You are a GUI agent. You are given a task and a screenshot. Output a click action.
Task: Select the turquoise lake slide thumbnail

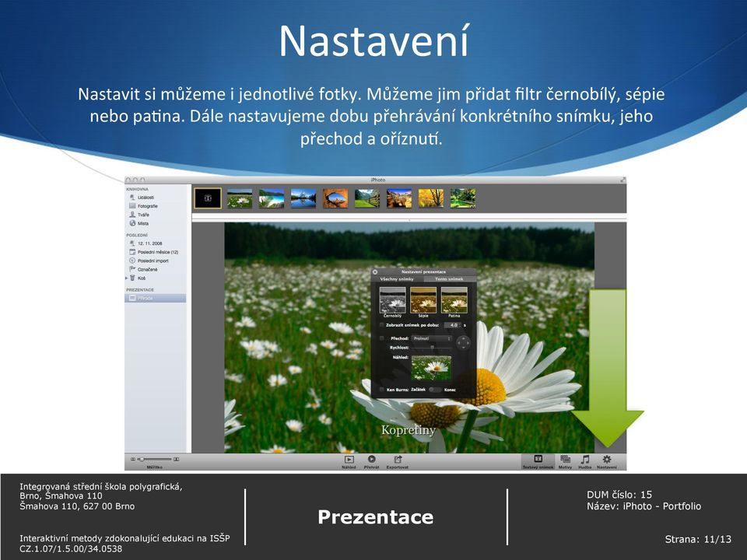pos(272,198)
